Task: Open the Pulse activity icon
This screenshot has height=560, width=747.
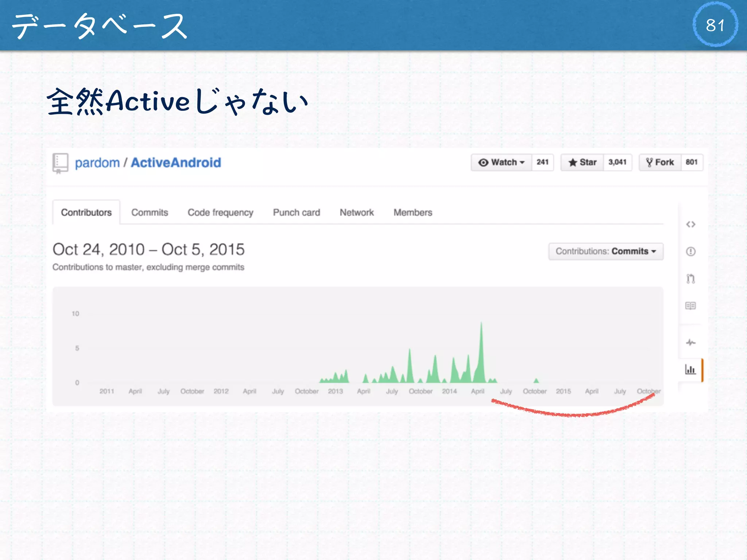Action: pos(690,343)
